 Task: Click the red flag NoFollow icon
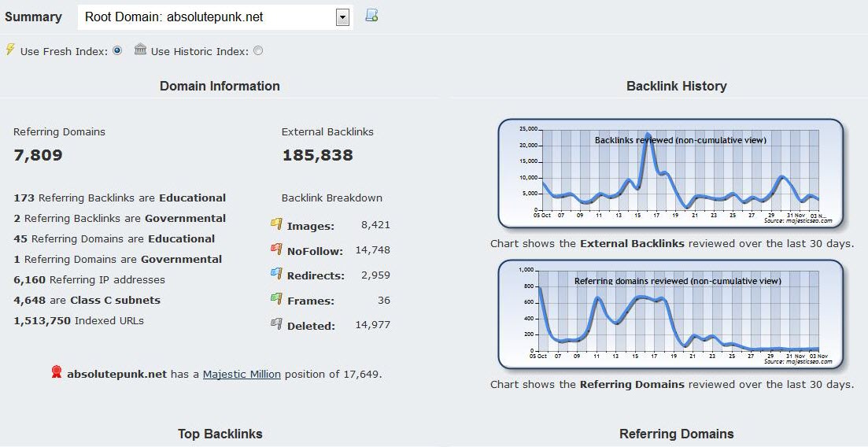[276, 250]
